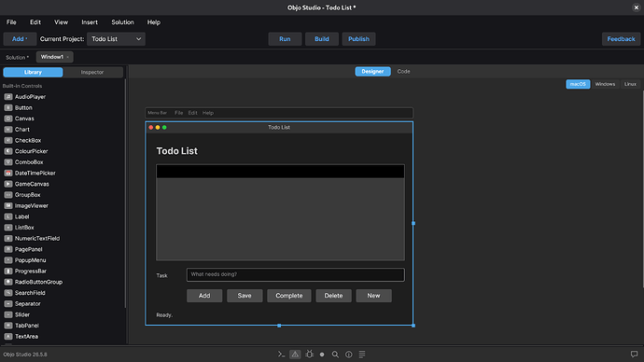Select the PopupMenu control icon

8,259
